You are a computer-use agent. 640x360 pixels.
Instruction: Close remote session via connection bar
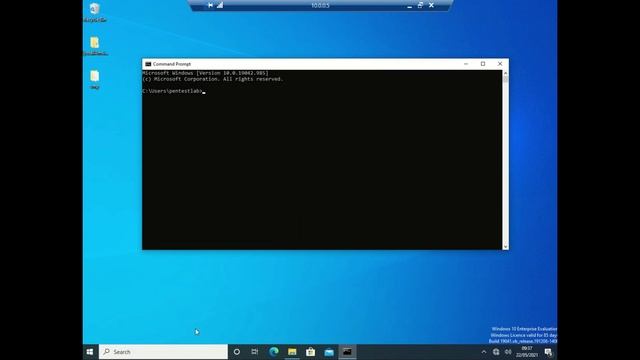click(431, 5)
